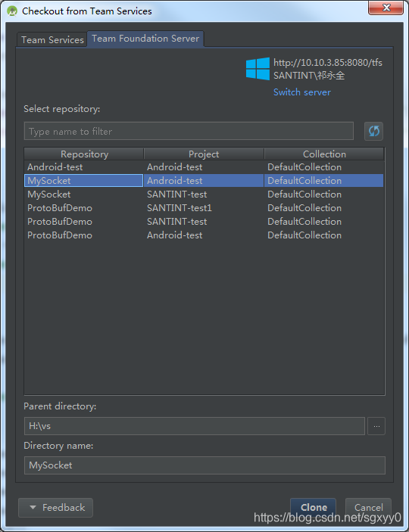Screen dimensions: 409x532
Task: Browse for parent directory with ellipsis button
Action: (376, 426)
